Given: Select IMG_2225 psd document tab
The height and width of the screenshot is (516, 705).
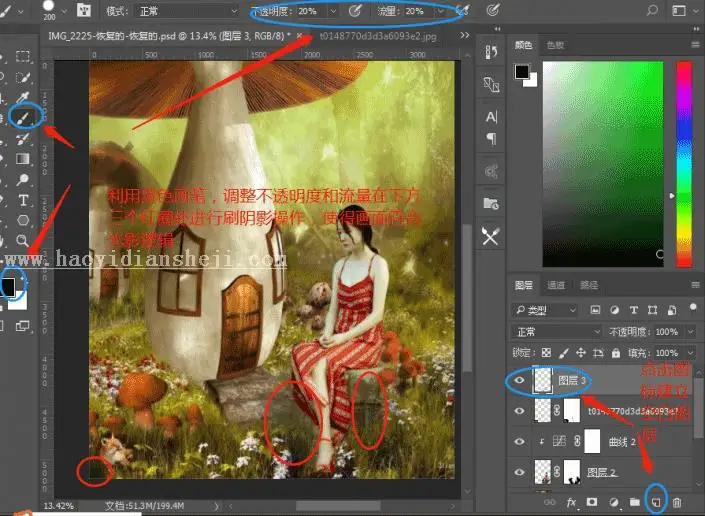Looking at the screenshot, I should click(x=169, y=36).
